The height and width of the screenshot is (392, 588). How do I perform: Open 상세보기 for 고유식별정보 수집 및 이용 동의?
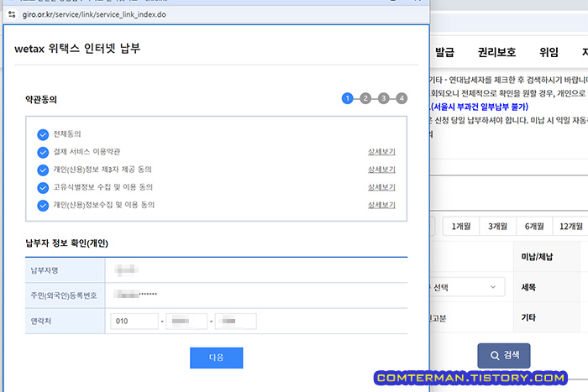381,187
